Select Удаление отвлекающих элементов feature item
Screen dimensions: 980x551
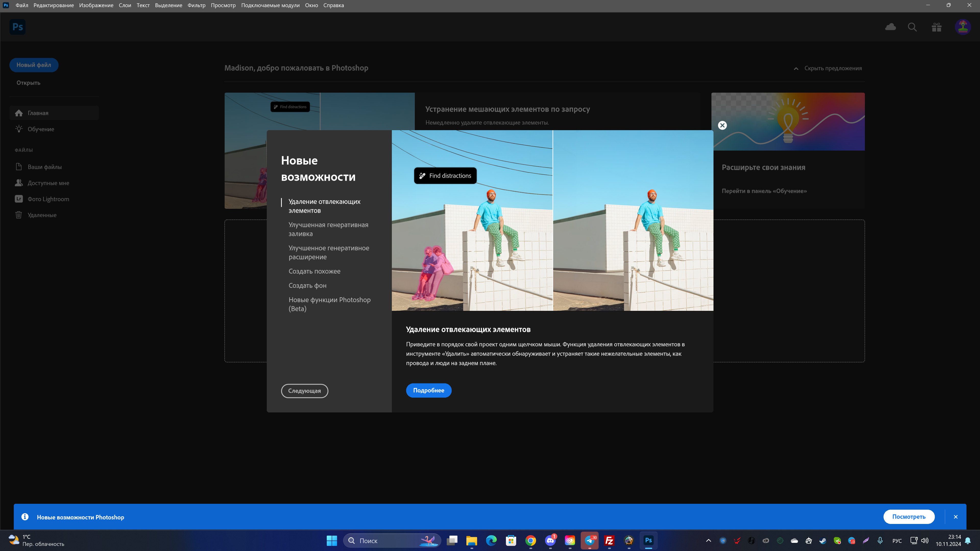[x=324, y=206]
